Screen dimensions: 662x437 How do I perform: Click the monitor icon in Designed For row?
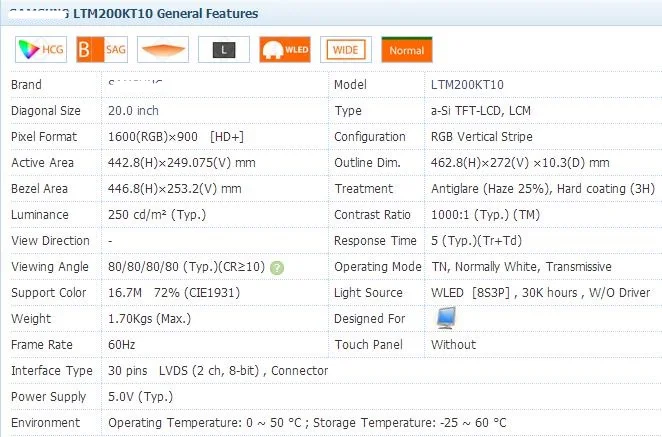(x=446, y=318)
